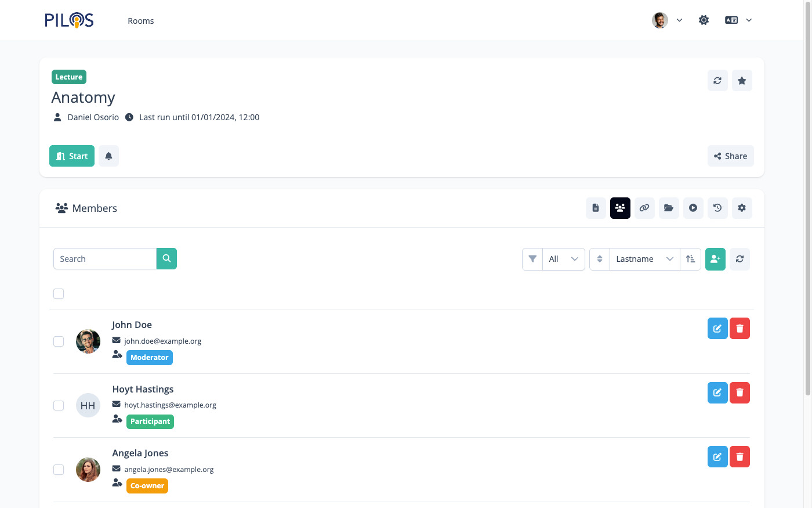Viewport: 812px width, 508px height.
Task: Click the Moderator role badge
Action: [150, 358]
